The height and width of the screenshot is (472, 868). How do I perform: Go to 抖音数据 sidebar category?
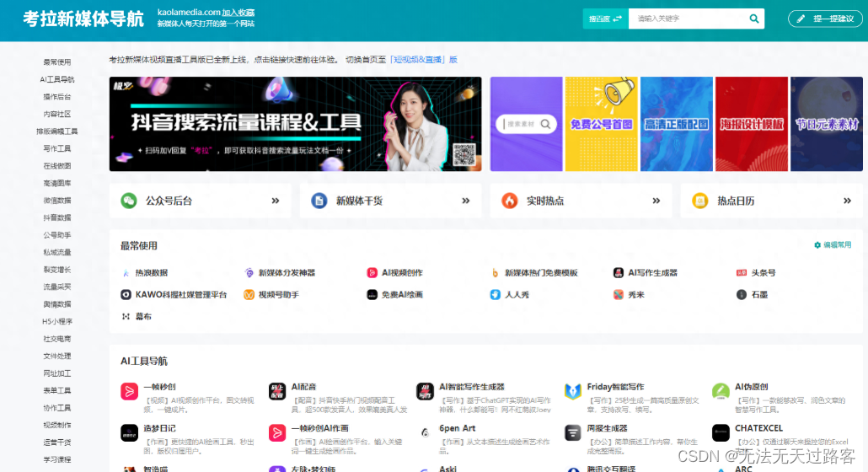(x=57, y=217)
